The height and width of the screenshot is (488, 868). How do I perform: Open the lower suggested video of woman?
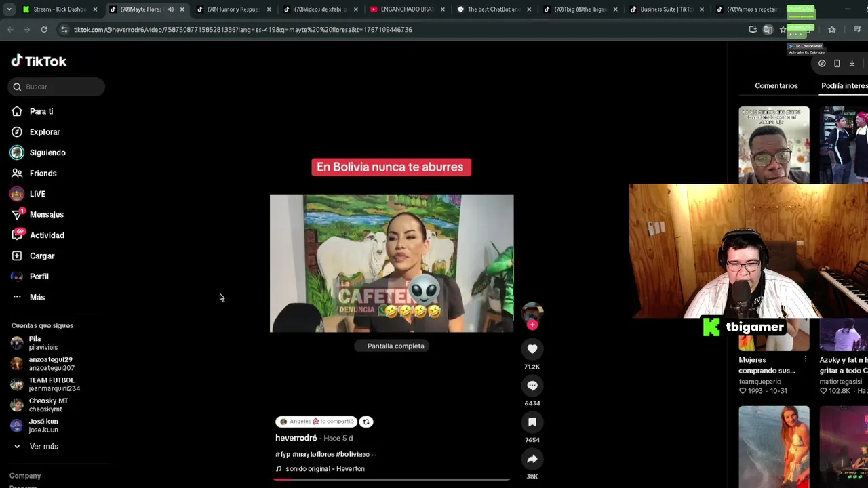[x=774, y=446]
